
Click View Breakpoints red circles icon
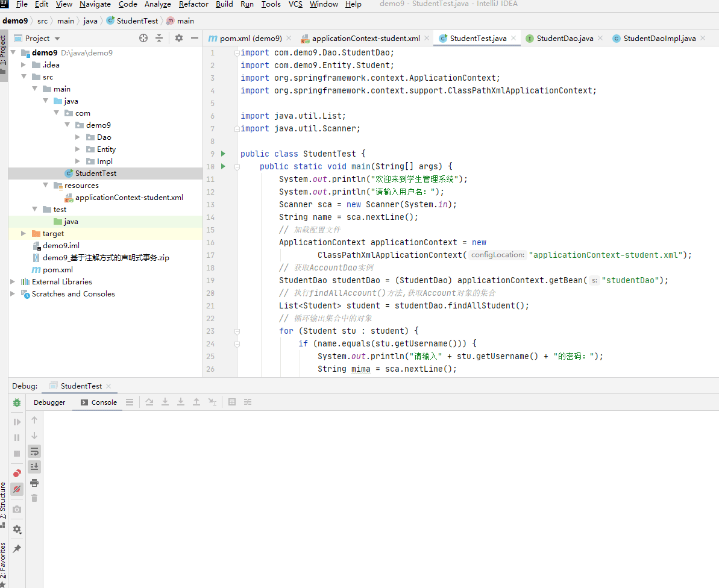point(17,473)
